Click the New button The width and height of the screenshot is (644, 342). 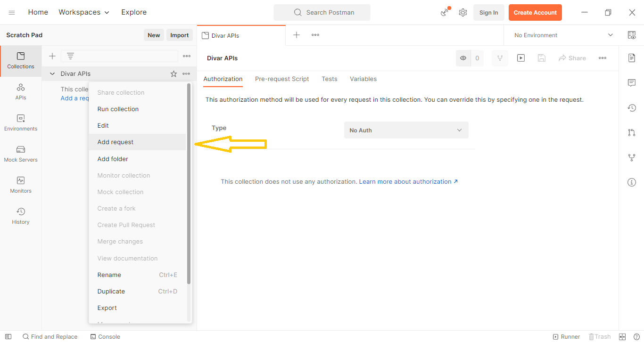(x=154, y=35)
